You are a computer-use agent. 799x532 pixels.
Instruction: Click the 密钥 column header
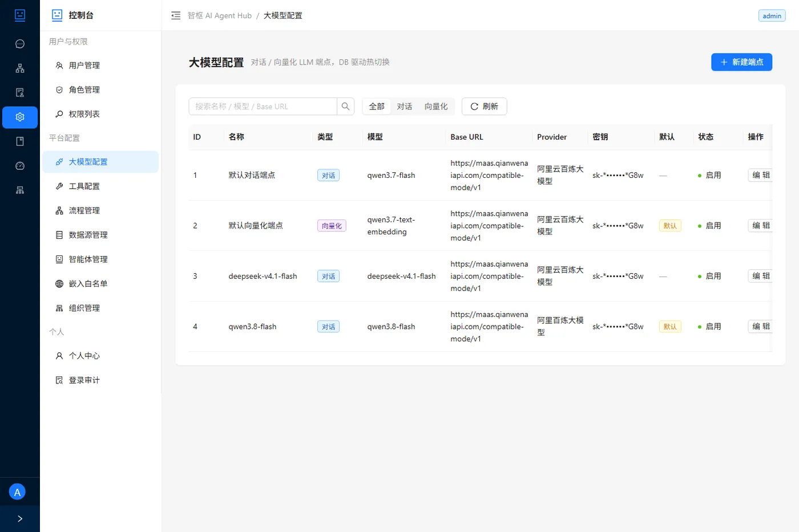pos(600,137)
